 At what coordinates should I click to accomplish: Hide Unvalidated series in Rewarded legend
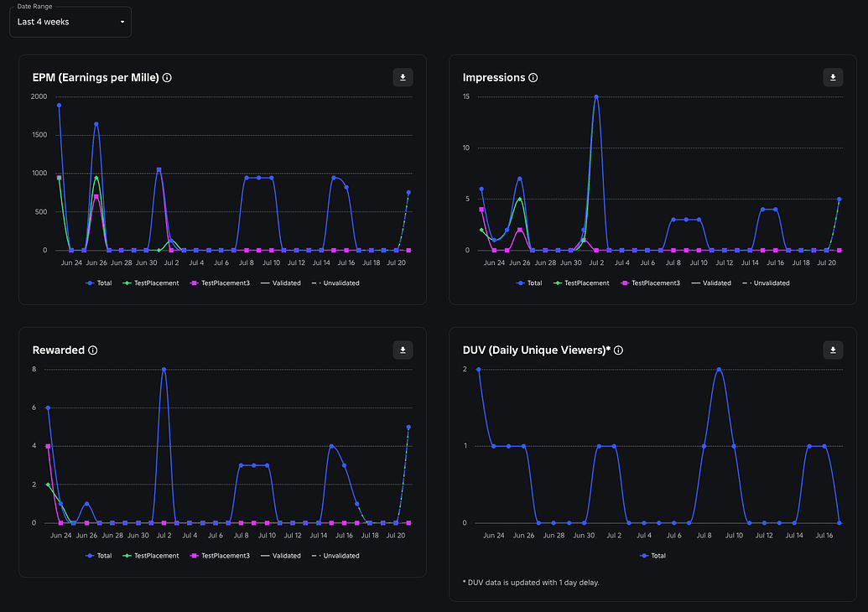coord(335,556)
